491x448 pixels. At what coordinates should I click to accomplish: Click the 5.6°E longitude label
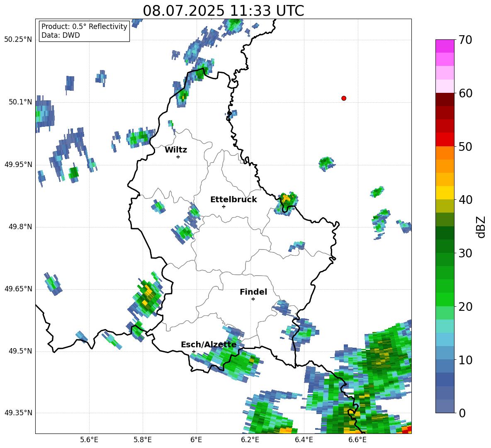[89, 440]
